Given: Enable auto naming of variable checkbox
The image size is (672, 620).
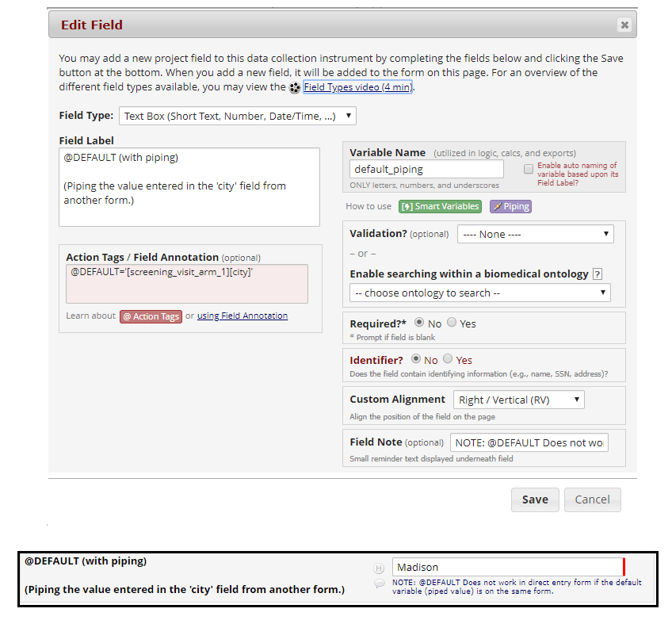Looking at the screenshot, I should [527, 168].
